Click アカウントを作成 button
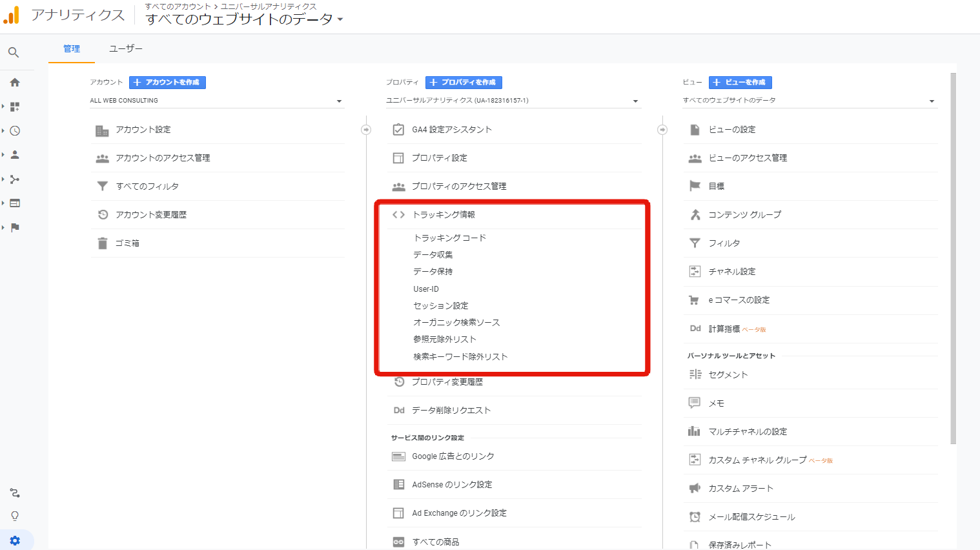Screen dimensions: 980x550 click(x=168, y=83)
